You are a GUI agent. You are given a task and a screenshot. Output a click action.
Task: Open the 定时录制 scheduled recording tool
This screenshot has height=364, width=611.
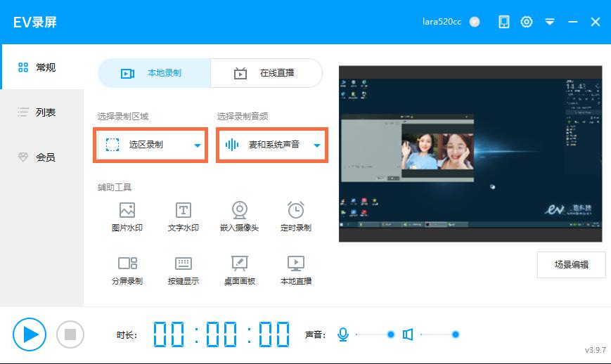pos(296,217)
